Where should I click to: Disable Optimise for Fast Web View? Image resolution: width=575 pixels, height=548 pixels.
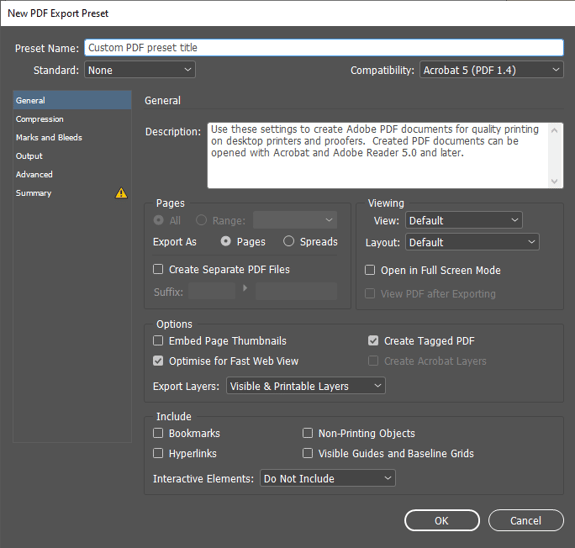coord(158,361)
